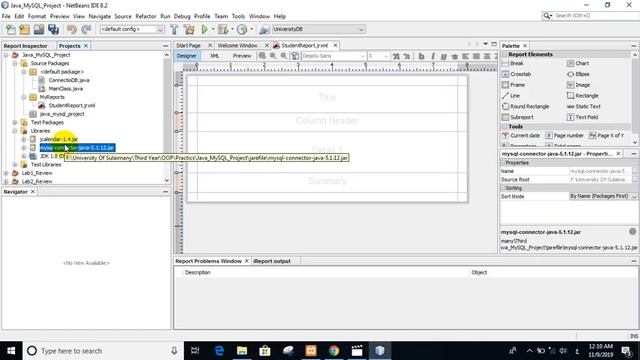The width and height of the screenshot is (640, 360).
Task: Select the Rectangle element in the Palette
Action: coord(582,96)
